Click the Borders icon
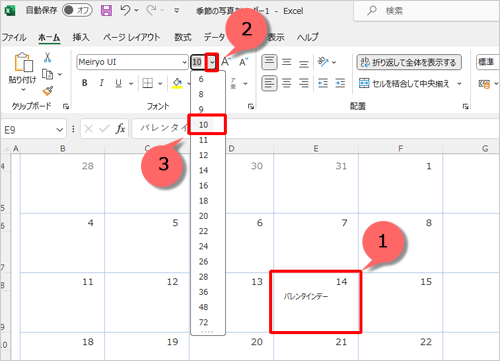Screen dimensions: 500x361 click(x=147, y=83)
